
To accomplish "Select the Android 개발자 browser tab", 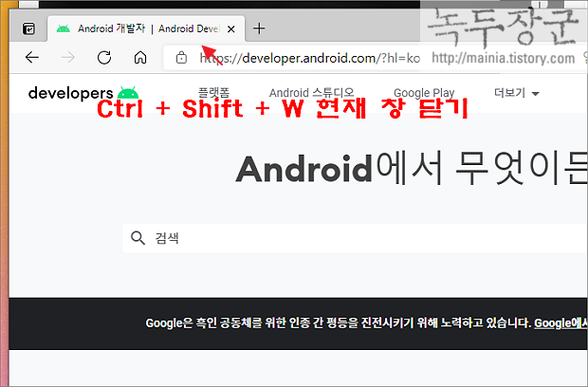I will pos(146,28).
